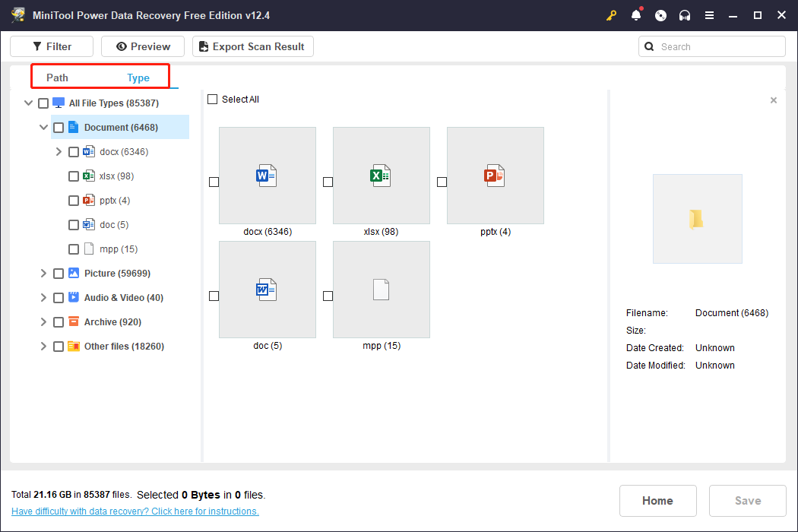Select the Document (6468) tree row label

121,127
